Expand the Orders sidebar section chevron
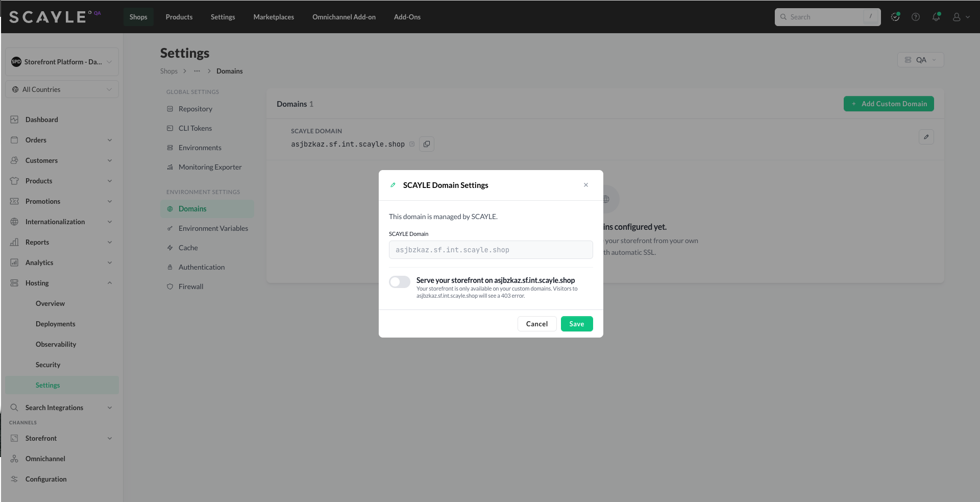 [x=110, y=140]
